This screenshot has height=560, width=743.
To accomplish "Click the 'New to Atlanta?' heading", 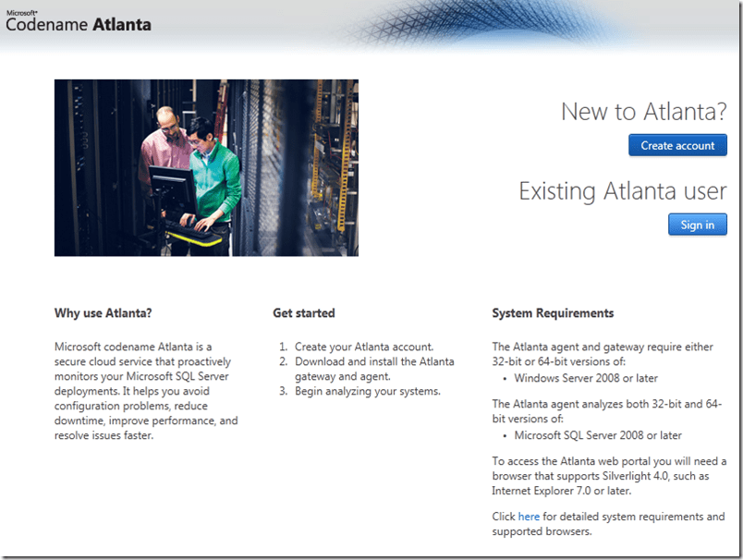I will click(x=643, y=112).
